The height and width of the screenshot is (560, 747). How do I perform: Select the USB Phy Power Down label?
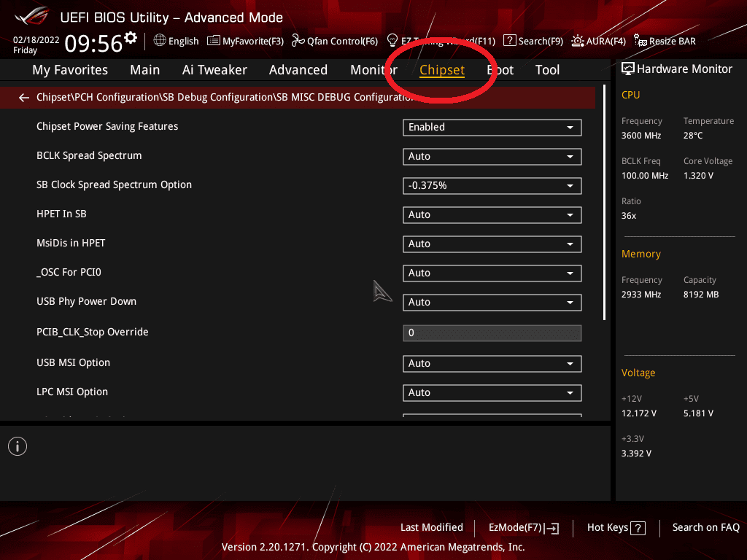87,301
